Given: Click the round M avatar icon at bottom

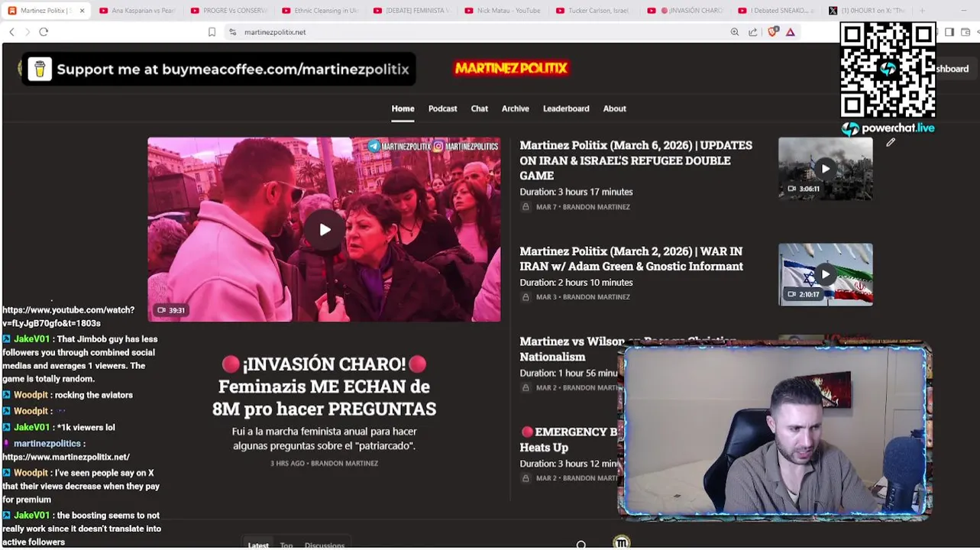Looking at the screenshot, I should [x=622, y=542].
